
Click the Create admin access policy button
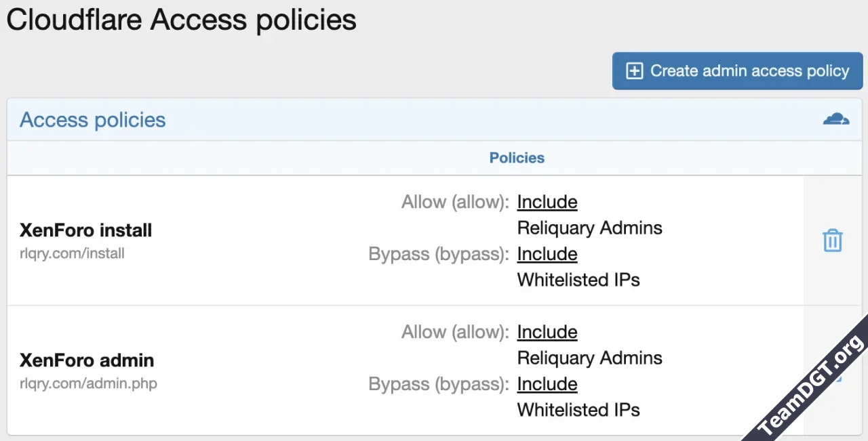[737, 71]
